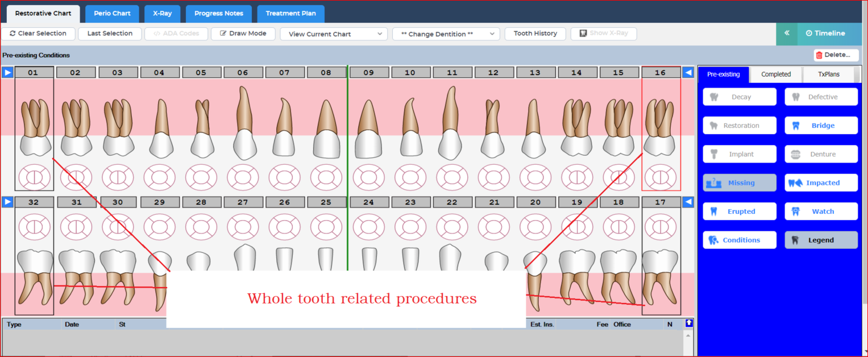The width and height of the screenshot is (868, 357).
Task: Select the tooth 16 number header cell
Action: (x=661, y=72)
